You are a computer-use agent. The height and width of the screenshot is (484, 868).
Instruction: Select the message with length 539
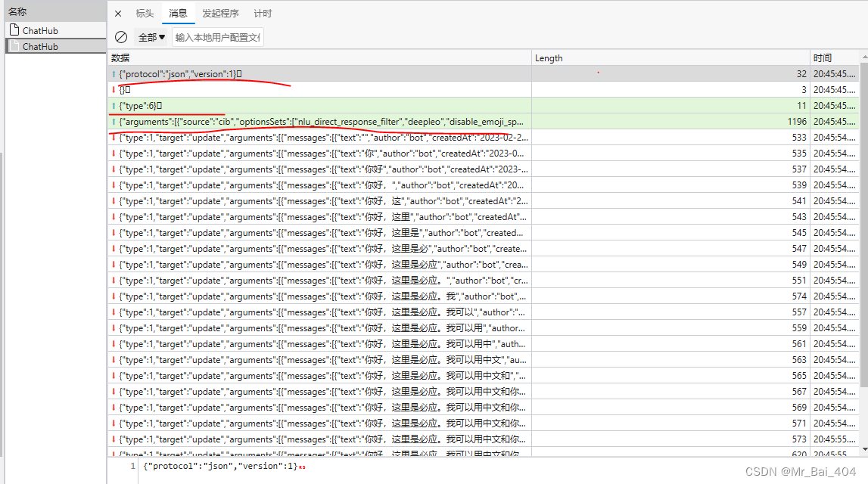pyautogui.click(x=484, y=185)
